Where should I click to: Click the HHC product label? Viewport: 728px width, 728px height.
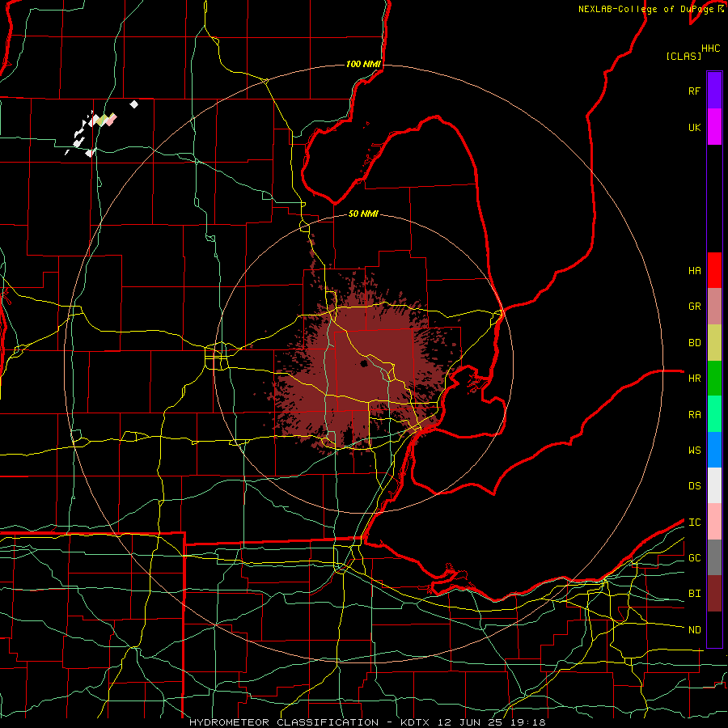pyautogui.click(x=711, y=49)
